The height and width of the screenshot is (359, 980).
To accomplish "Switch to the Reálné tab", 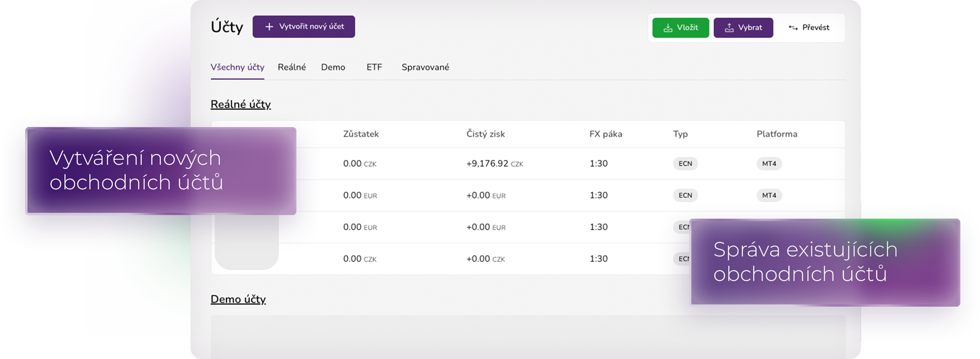I will [292, 68].
